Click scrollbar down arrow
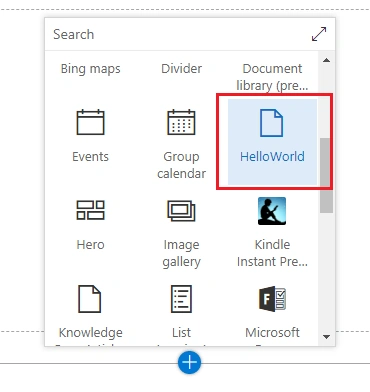370x392 pixels. coord(327,337)
